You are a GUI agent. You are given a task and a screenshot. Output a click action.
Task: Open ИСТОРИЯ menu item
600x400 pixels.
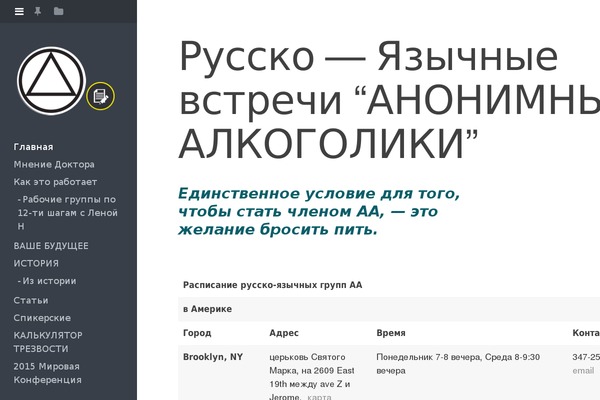[x=36, y=263]
